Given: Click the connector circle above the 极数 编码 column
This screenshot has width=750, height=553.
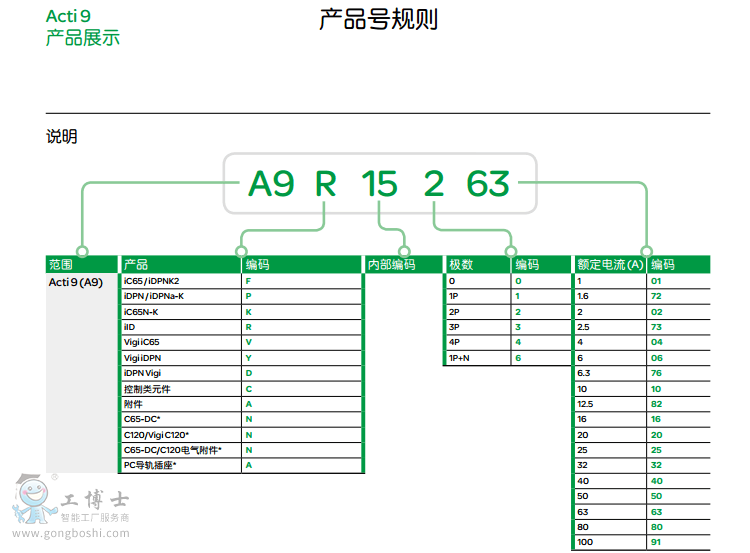Looking at the screenshot, I should coord(512,251).
